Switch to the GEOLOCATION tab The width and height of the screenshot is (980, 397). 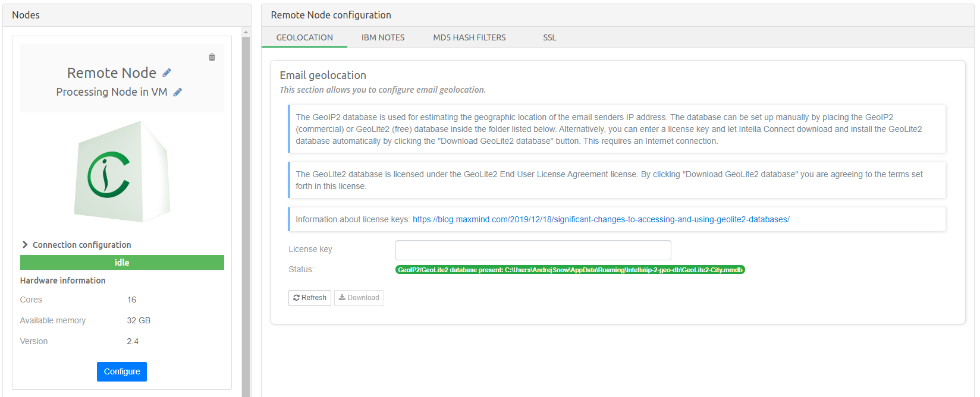[304, 37]
